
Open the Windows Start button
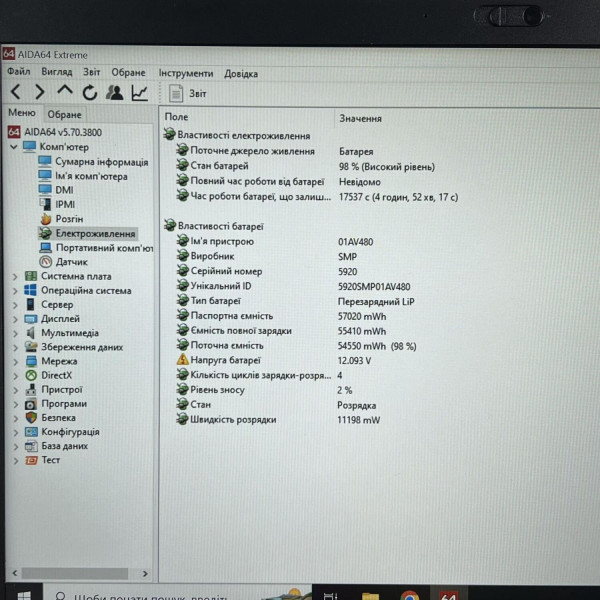(x=24, y=594)
